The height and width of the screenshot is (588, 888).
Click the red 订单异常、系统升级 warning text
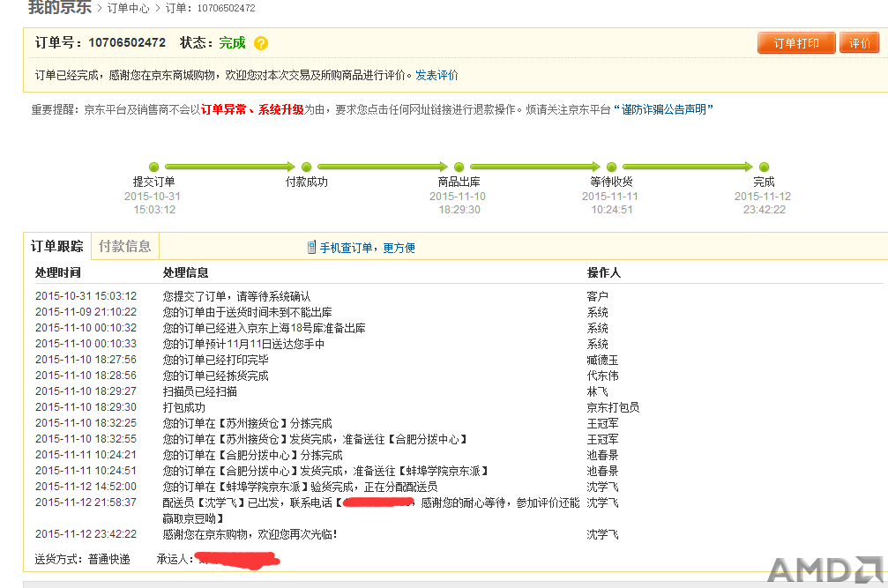pyautogui.click(x=252, y=109)
